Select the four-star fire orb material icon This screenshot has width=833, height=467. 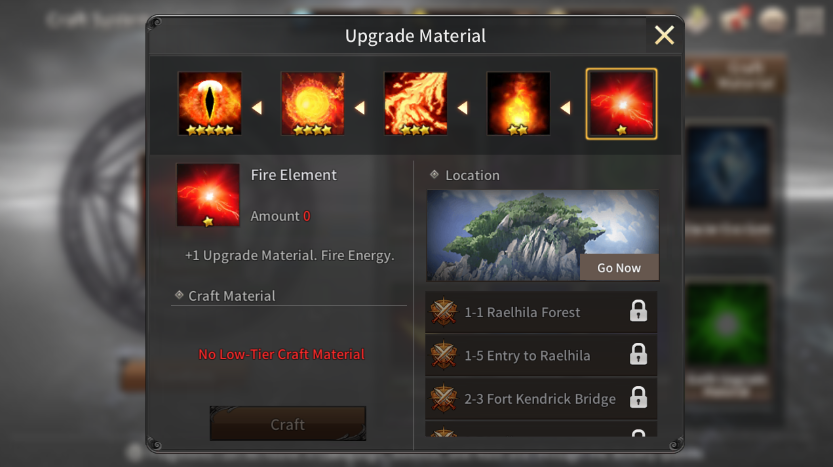[x=312, y=104]
